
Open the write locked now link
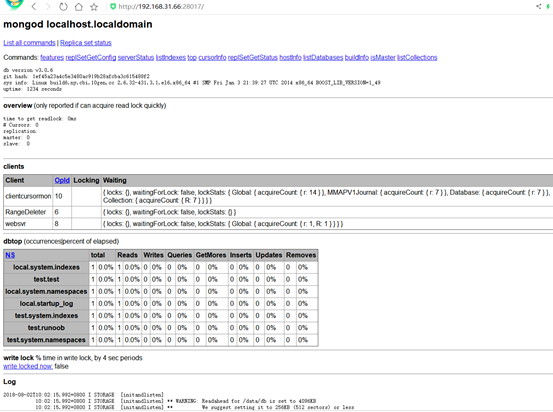click(28, 366)
